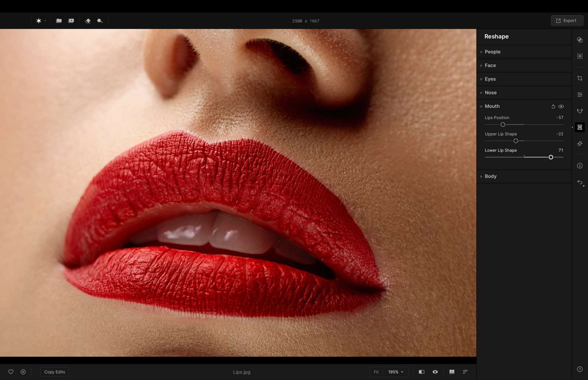Open the image info panel icon
The image size is (588, 380).
(580, 166)
